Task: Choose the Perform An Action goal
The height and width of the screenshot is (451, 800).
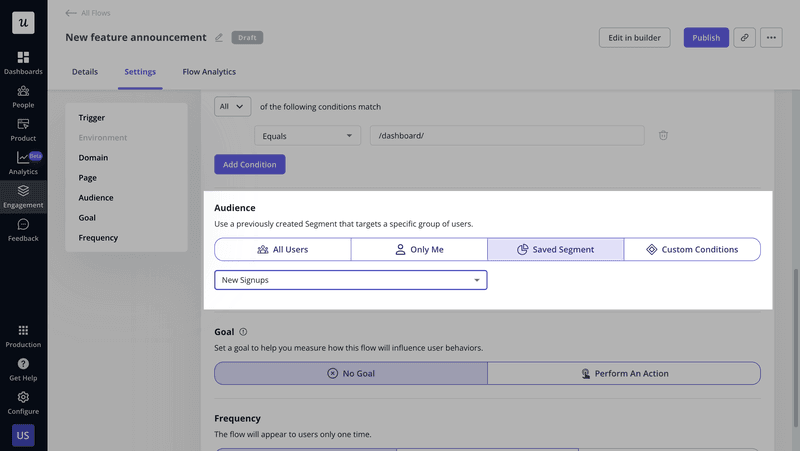Action: (x=624, y=373)
